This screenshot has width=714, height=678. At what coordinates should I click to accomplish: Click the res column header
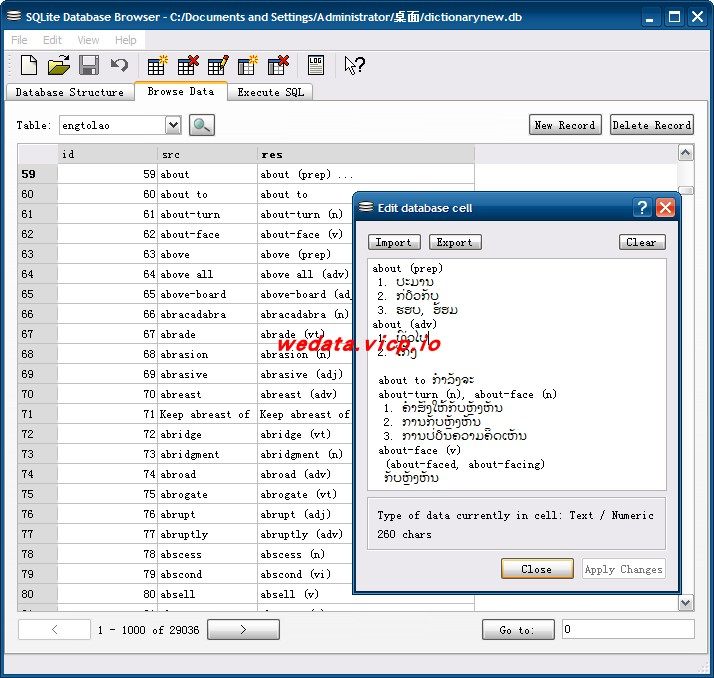click(x=366, y=154)
